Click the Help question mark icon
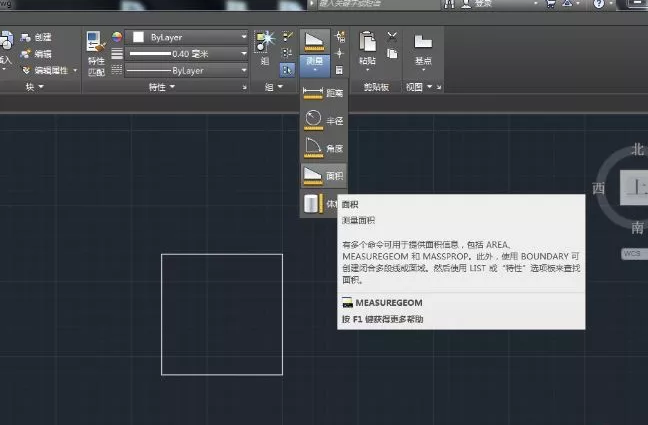648x425 pixels. point(599,4)
